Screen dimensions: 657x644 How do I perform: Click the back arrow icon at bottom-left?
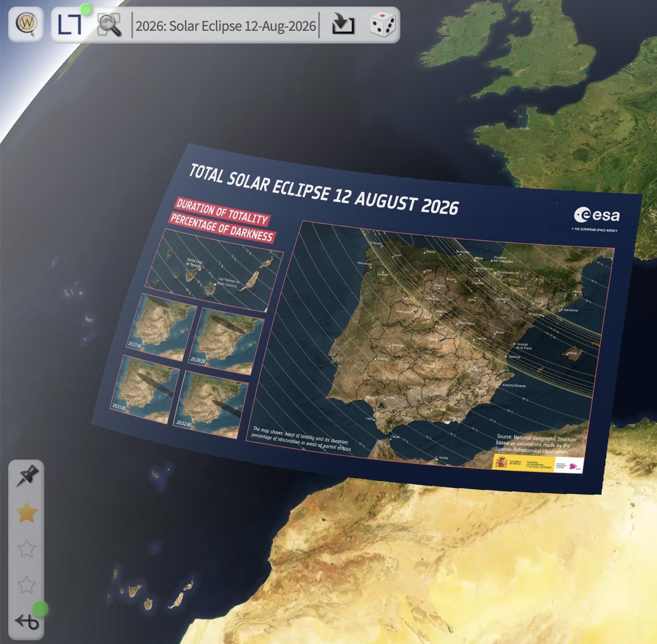coord(26,621)
